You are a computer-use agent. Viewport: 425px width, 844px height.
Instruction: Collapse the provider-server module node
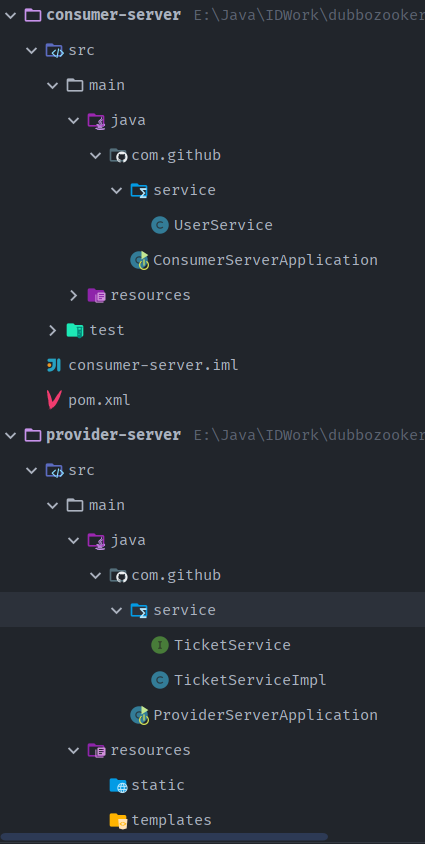click(x=10, y=435)
